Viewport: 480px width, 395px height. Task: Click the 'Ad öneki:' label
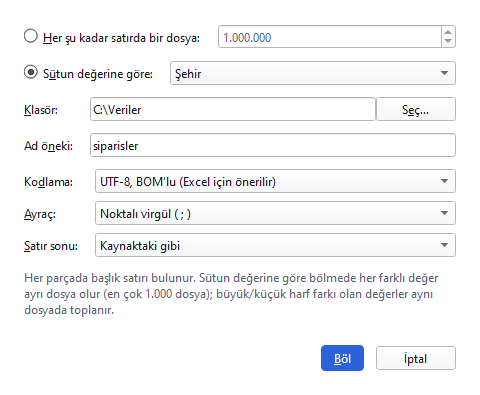pyautogui.click(x=48, y=146)
